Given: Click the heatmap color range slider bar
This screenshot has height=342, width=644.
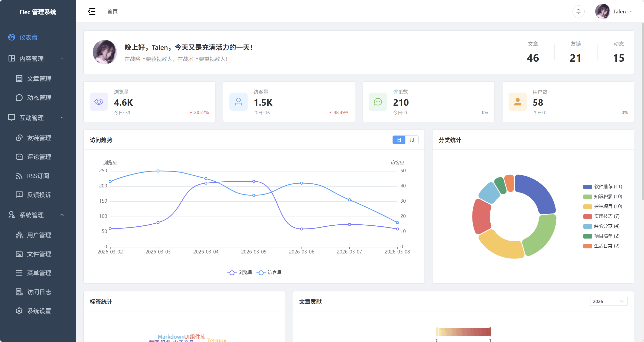Looking at the screenshot, I should [x=463, y=332].
